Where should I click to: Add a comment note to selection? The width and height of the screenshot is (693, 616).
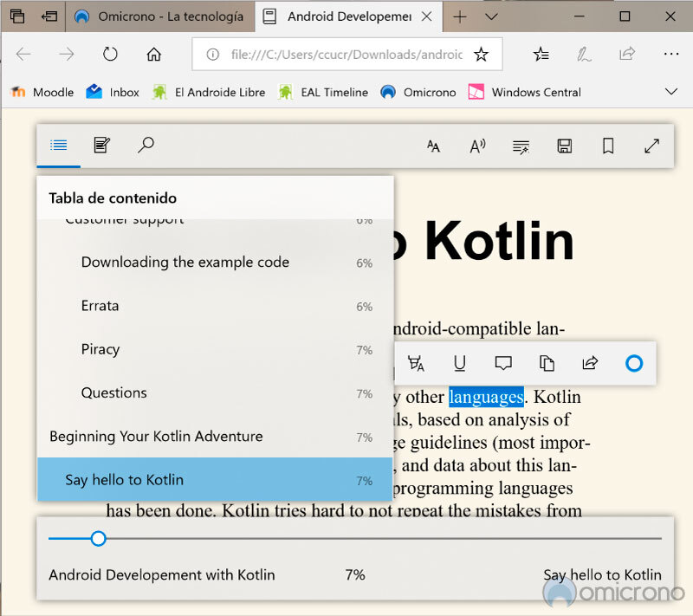503,363
